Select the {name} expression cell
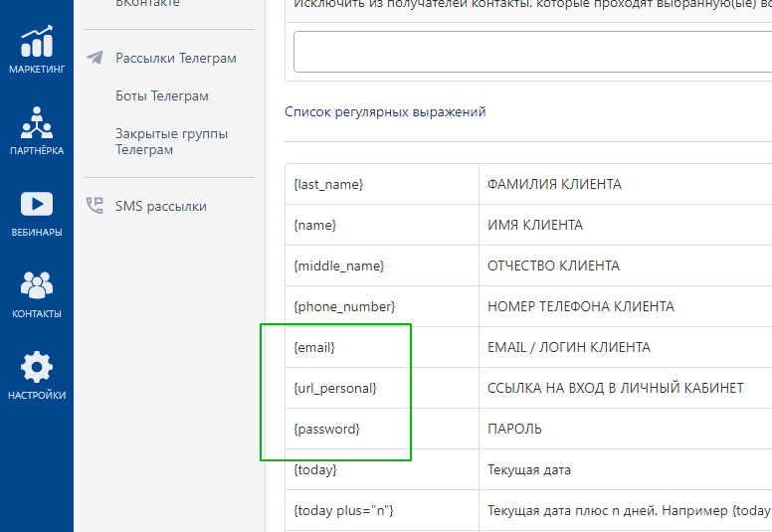 pos(314,225)
